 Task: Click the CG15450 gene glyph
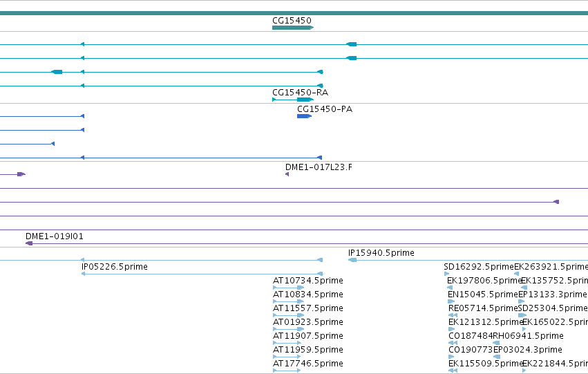293,28
